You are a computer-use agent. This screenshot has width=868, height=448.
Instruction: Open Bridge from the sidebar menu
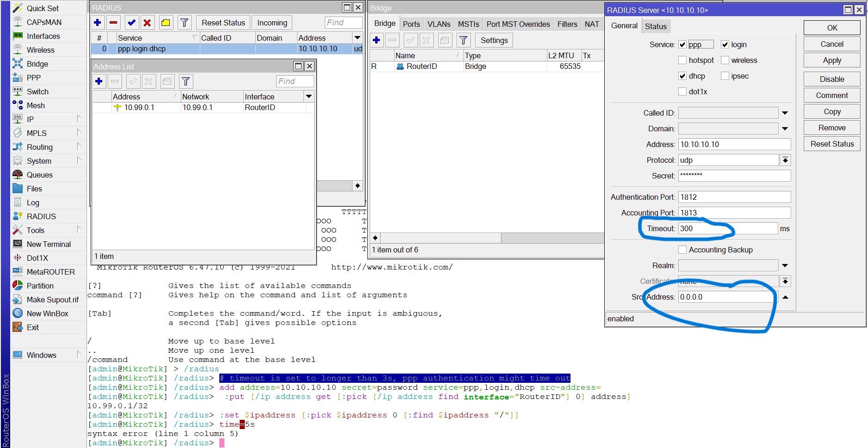37,64
